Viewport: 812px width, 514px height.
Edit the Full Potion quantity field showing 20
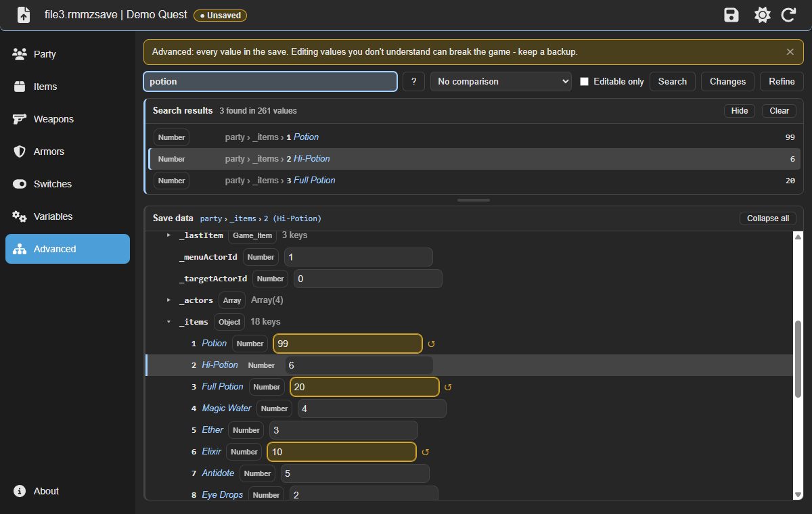(x=365, y=387)
